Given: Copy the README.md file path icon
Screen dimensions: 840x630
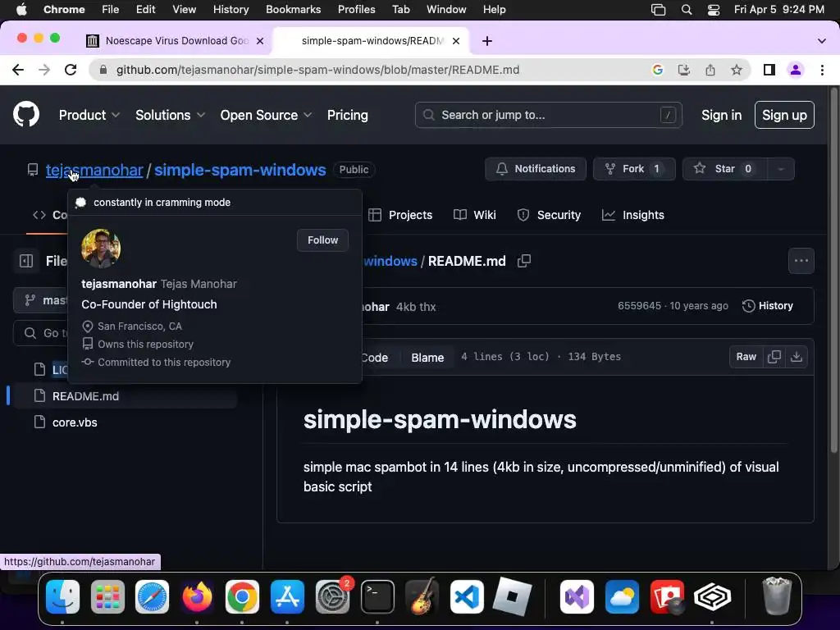Looking at the screenshot, I should pos(524,261).
